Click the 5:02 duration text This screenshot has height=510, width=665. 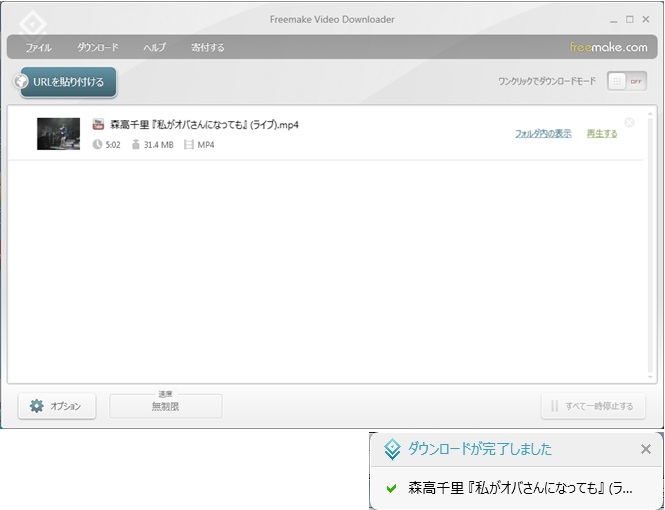point(113,145)
